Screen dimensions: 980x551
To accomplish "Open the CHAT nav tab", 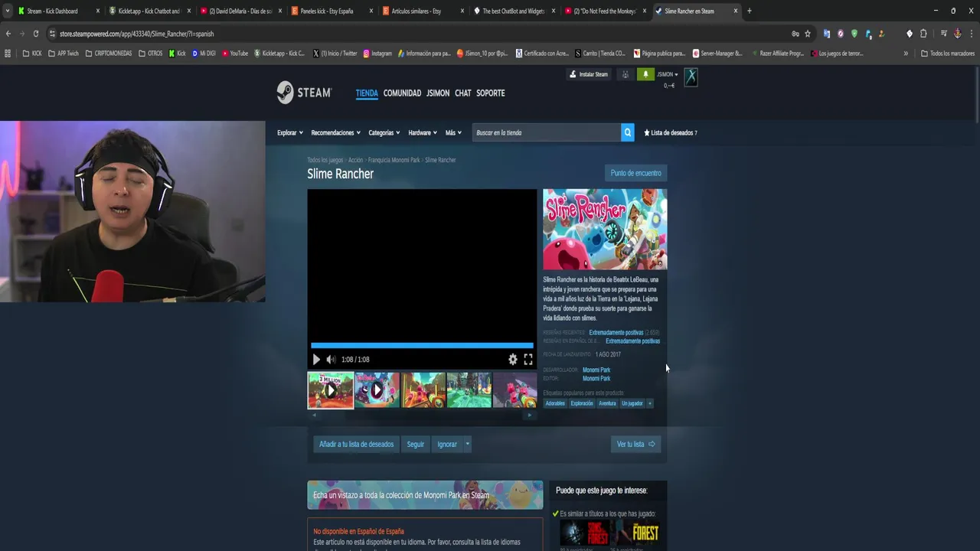I will [x=463, y=93].
